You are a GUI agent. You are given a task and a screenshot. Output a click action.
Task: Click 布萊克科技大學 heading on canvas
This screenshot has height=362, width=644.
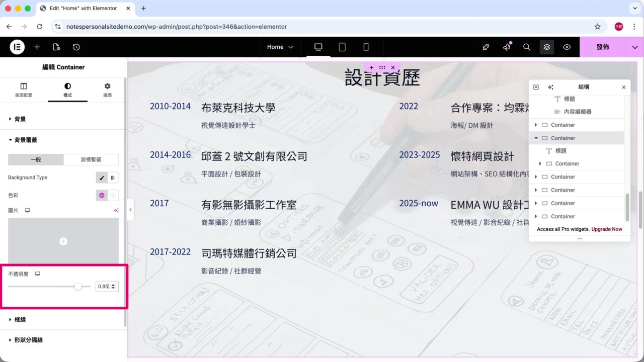[x=238, y=108]
